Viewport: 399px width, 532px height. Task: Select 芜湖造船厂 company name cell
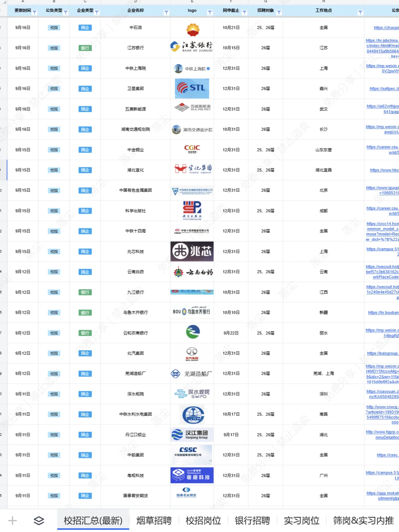136,374
